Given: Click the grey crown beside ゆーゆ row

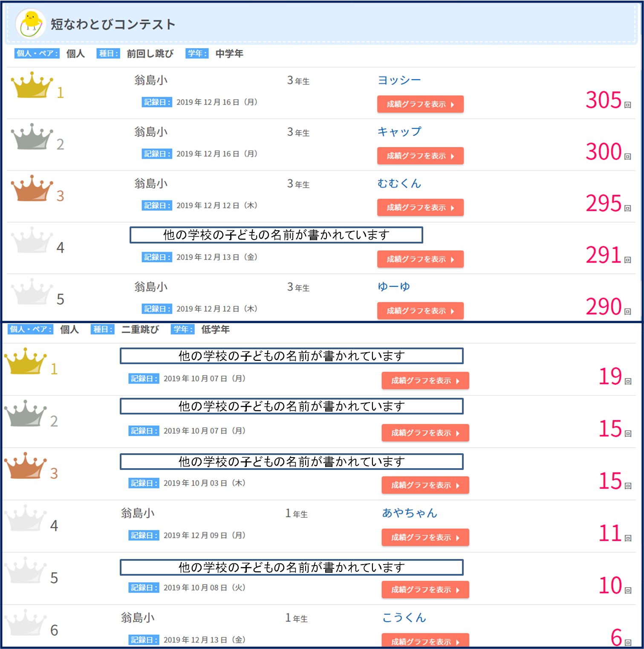Looking at the screenshot, I should 32,291.
